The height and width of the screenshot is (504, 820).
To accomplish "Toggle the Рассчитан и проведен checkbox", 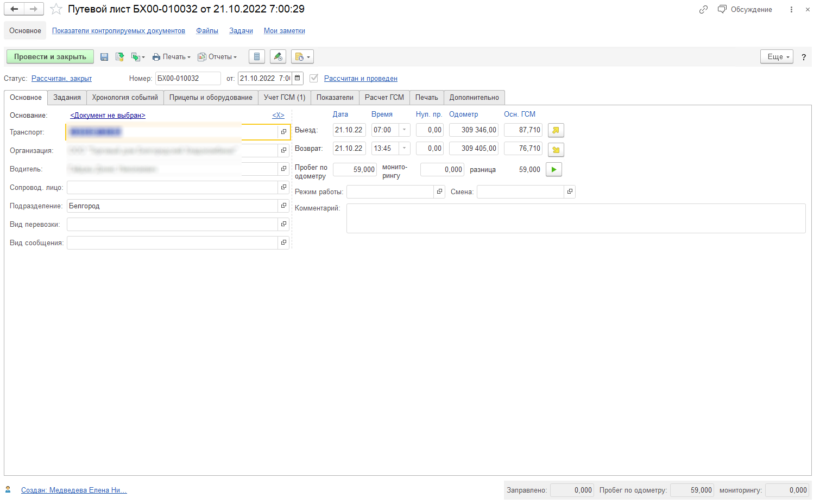I will point(314,78).
